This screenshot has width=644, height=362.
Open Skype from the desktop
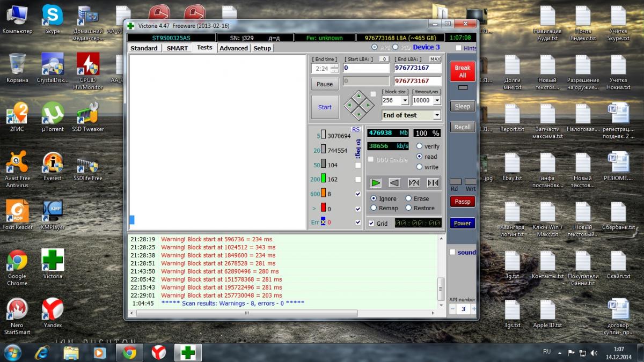(53, 19)
